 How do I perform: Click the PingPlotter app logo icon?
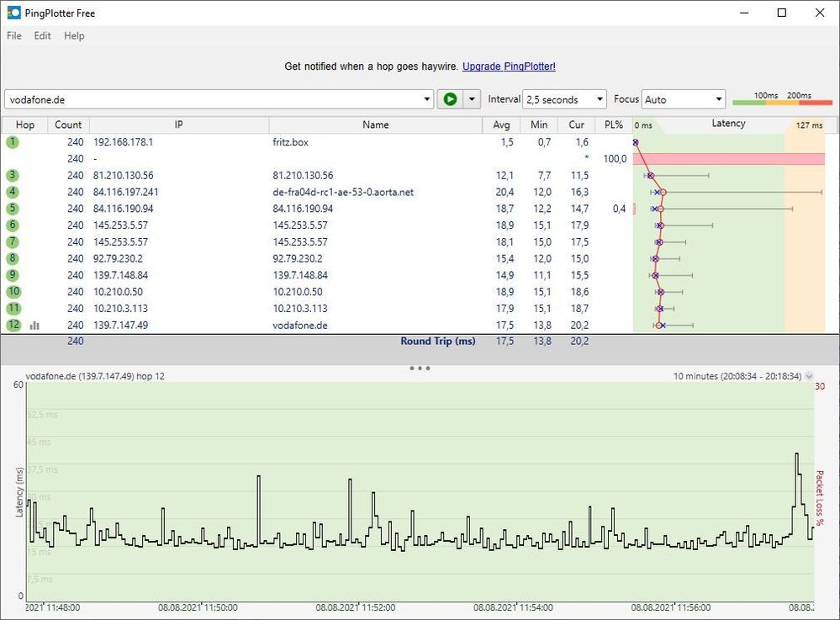(x=13, y=13)
